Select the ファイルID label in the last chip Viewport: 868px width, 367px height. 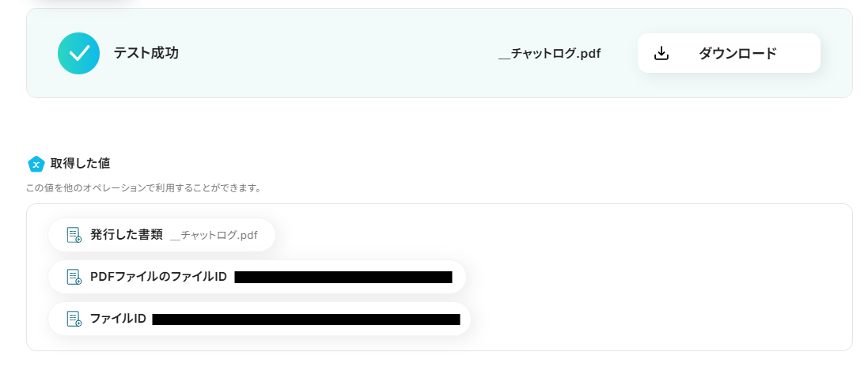118,319
